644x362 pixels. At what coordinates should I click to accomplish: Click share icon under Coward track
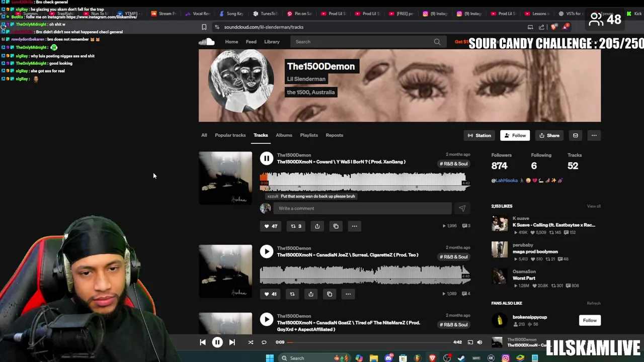317,226
